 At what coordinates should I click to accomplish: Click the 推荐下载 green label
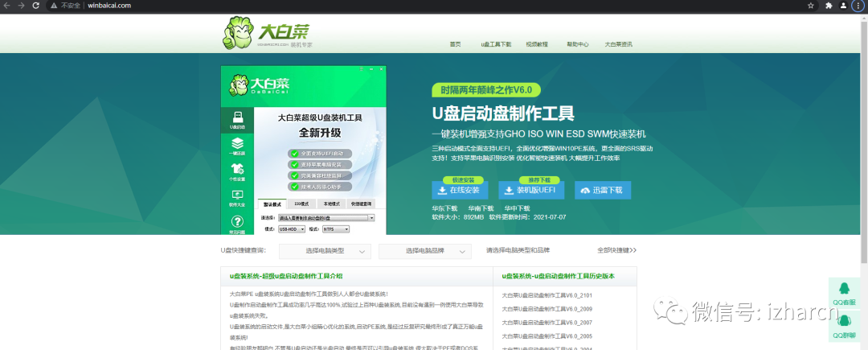point(538,180)
